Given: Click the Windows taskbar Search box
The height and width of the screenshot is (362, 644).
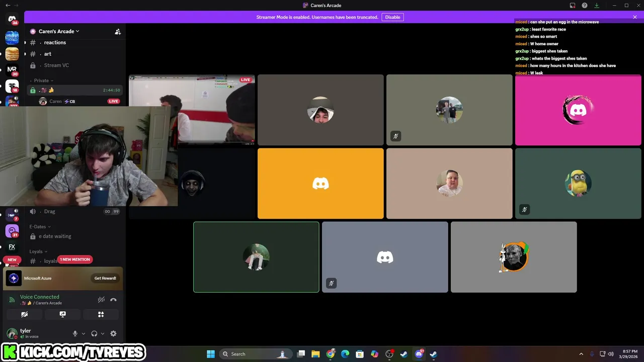Looking at the screenshot, I should 255,354.
